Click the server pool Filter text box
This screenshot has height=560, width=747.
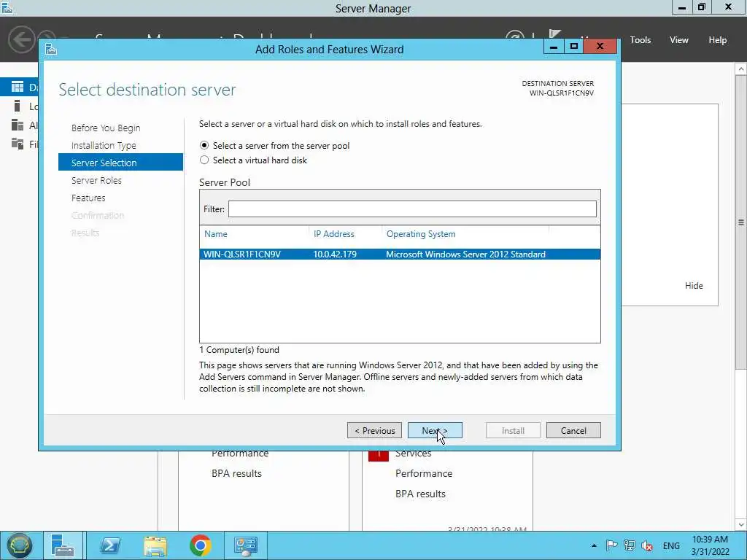[412, 209]
